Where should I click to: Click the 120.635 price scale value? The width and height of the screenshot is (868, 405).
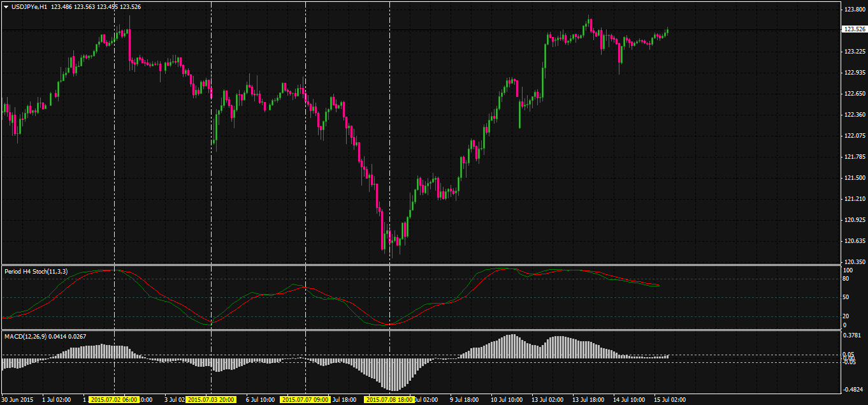pyautogui.click(x=854, y=241)
